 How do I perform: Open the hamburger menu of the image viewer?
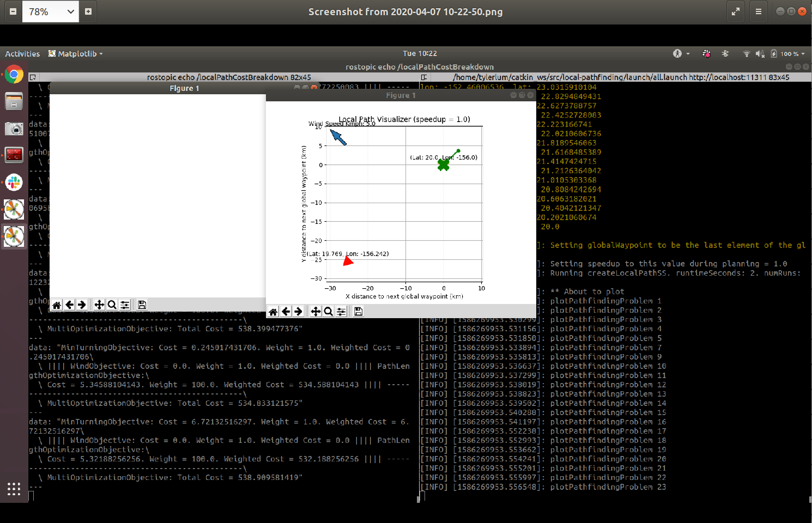(759, 11)
